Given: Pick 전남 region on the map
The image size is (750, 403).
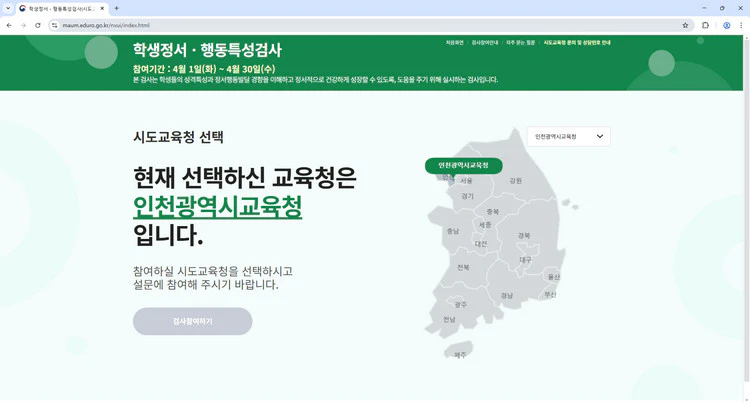Looking at the screenshot, I should (x=449, y=320).
